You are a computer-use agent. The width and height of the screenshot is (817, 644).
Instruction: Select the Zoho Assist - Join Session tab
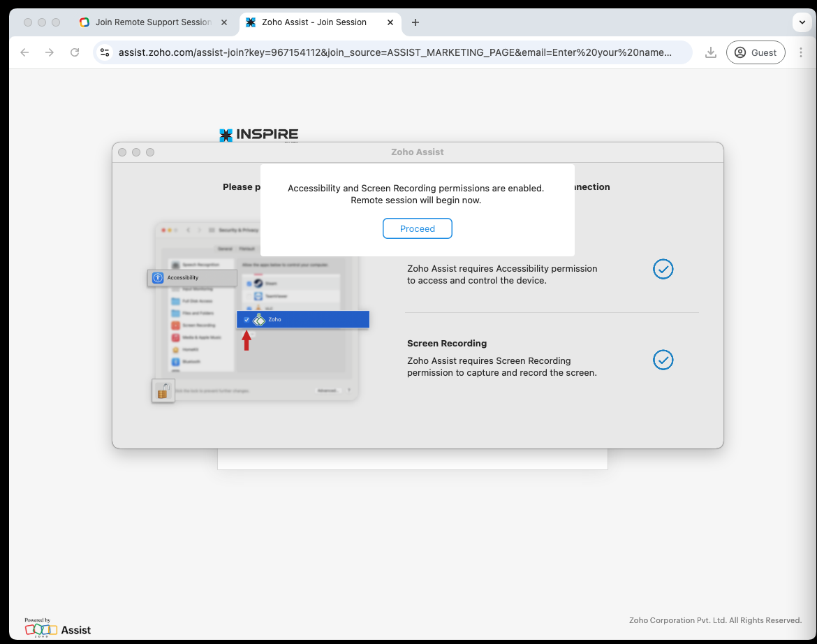320,22
